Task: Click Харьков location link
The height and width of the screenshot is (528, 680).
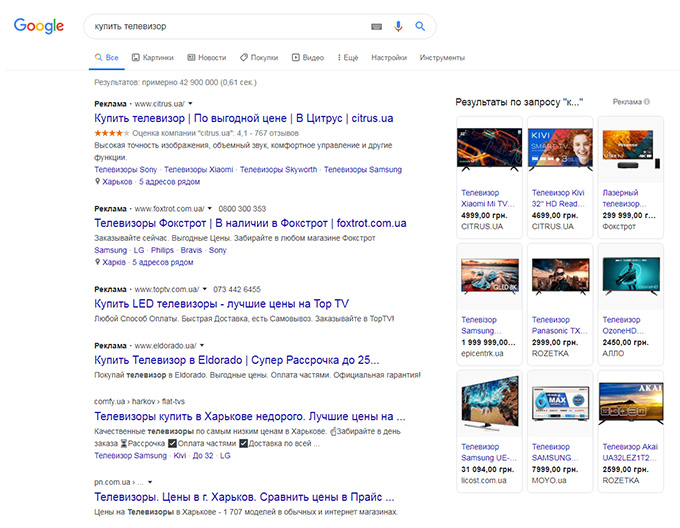Action: tap(117, 182)
